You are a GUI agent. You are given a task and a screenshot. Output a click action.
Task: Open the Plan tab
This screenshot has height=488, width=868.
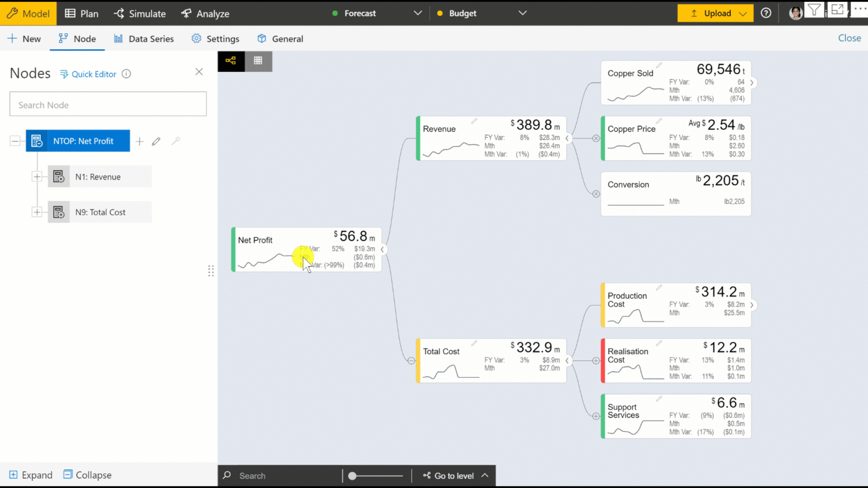pyautogui.click(x=81, y=14)
